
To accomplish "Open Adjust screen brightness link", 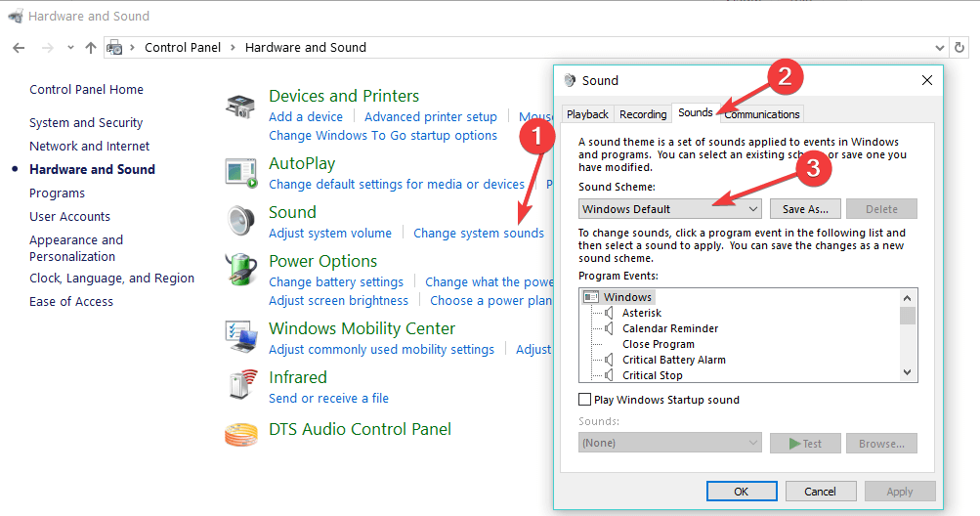I will coord(338,301).
